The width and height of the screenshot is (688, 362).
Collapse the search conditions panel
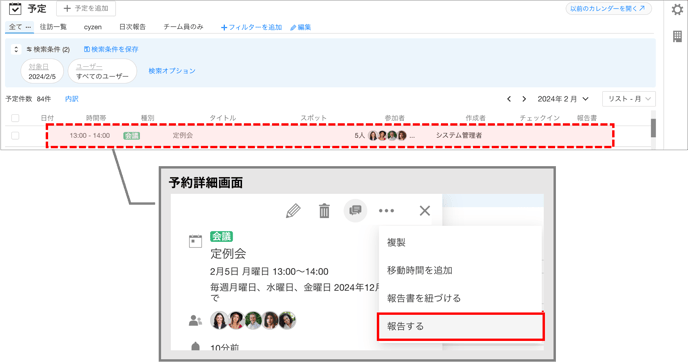[16, 50]
